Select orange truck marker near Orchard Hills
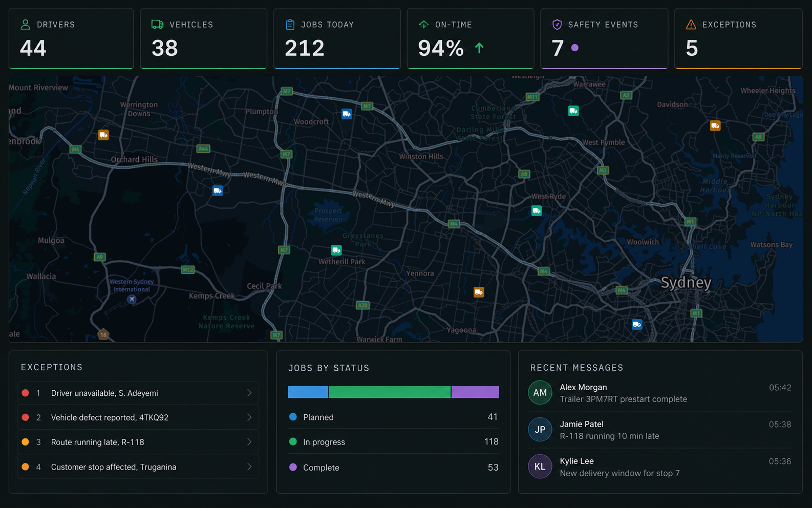The image size is (812, 508). point(103,135)
